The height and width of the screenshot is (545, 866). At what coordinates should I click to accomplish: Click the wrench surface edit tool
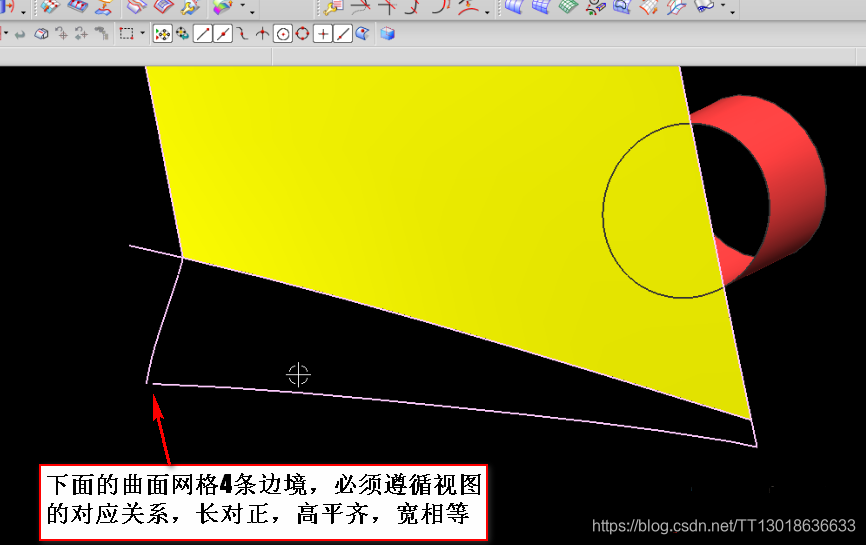[190, 7]
